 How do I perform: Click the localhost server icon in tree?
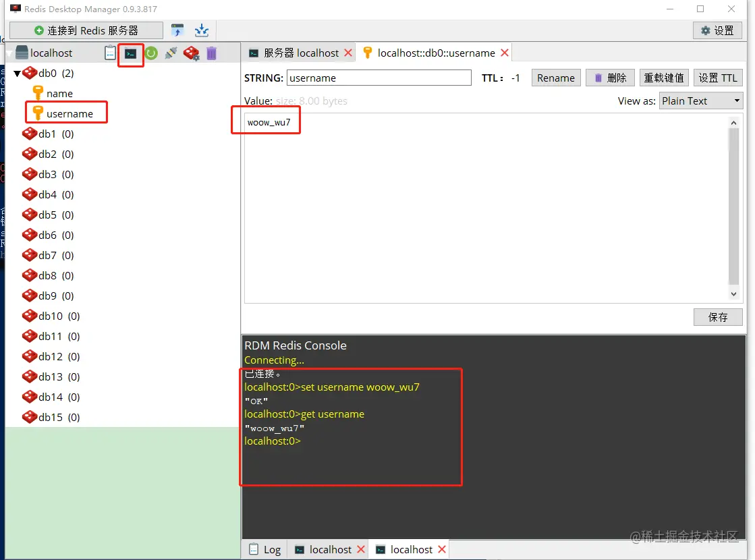pyautogui.click(x=22, y=53)
